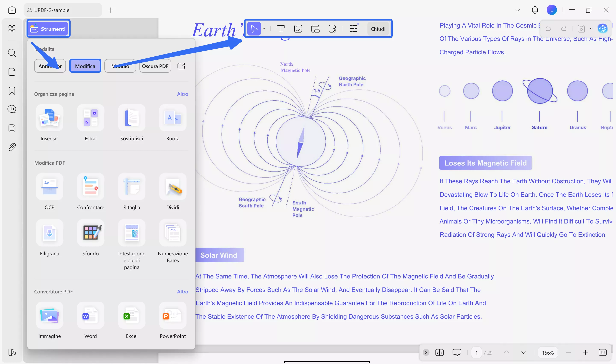Click the Chiudi button to exit editing
Image resolution: width=616 pixels, height=364 pixels.
click(378, 29)
